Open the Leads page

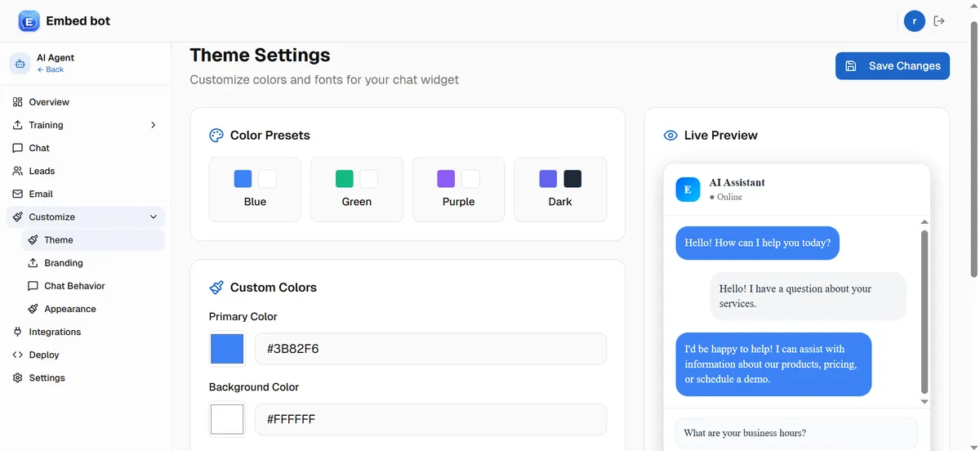[86, 171]
